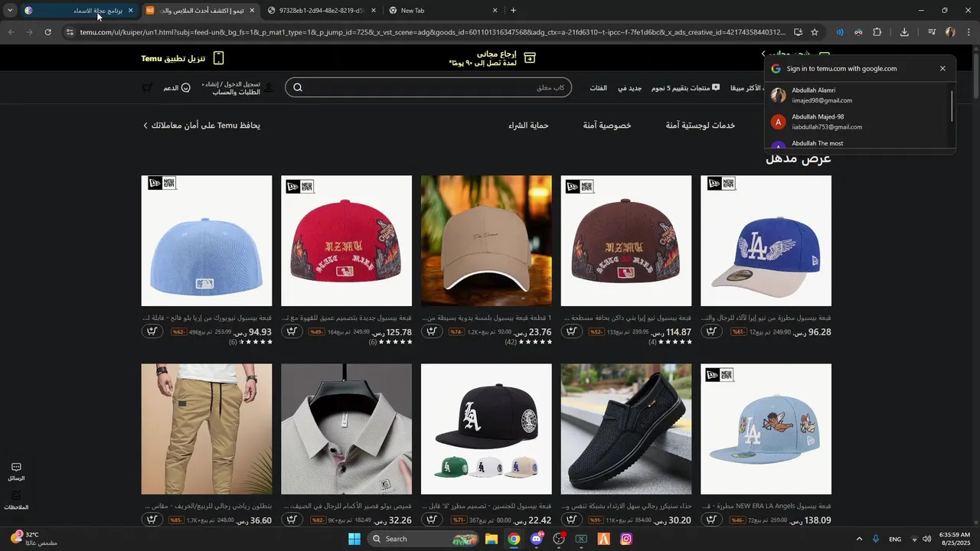Open the Chrome extensions puzzle icon
Screen dimensions: 980x551
[x=877, y=32]
